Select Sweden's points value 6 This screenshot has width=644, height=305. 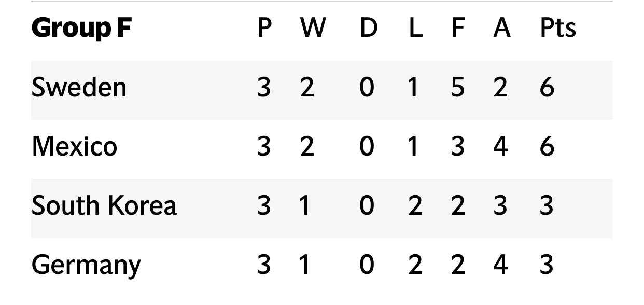tap(547, 87)
